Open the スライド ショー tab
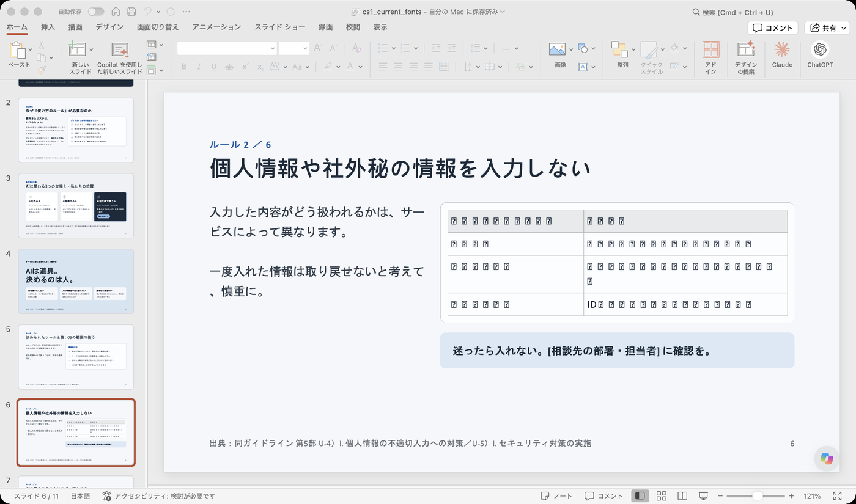Image resolution: width=856 pixels, height=504 pixels. [x=280, y=27]
